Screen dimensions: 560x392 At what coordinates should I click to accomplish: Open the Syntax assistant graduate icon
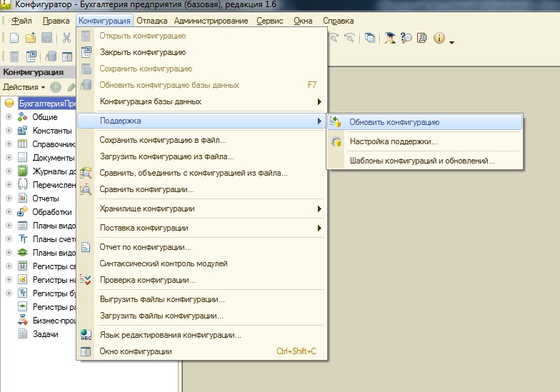pos(390,37)
